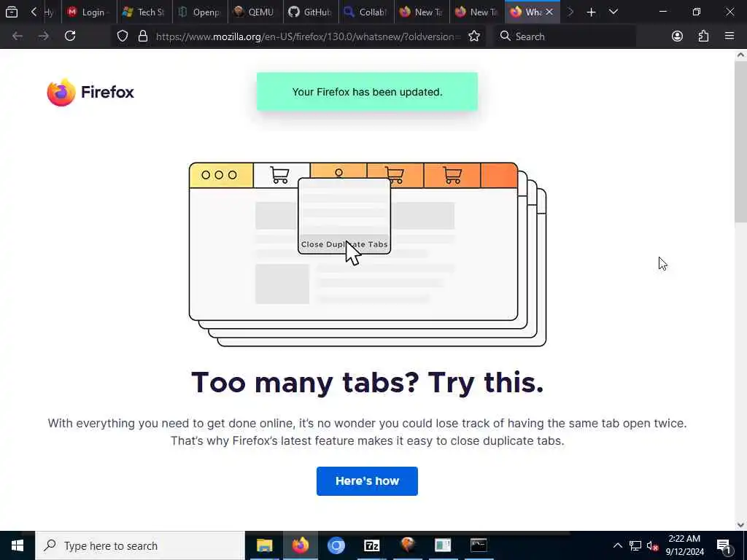Click the scrollbar down arrow
The image size is (747, 560).
click(x=740, y=525)
